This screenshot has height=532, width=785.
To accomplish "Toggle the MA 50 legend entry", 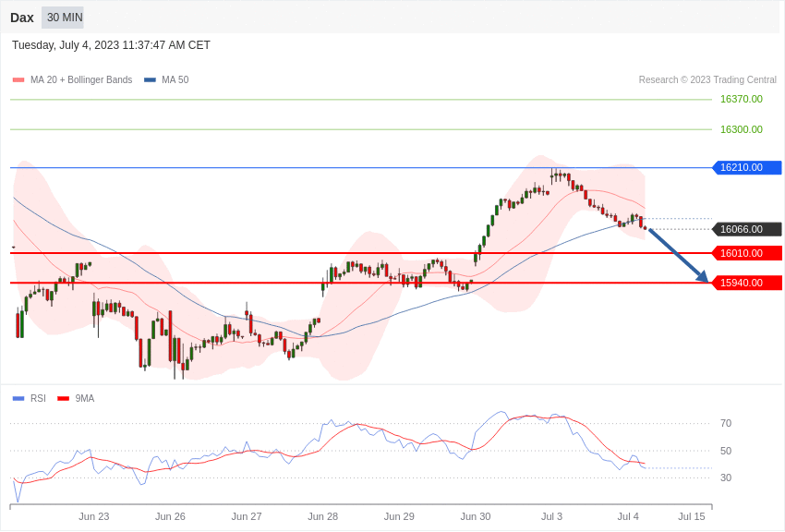I will coord(166,79).
